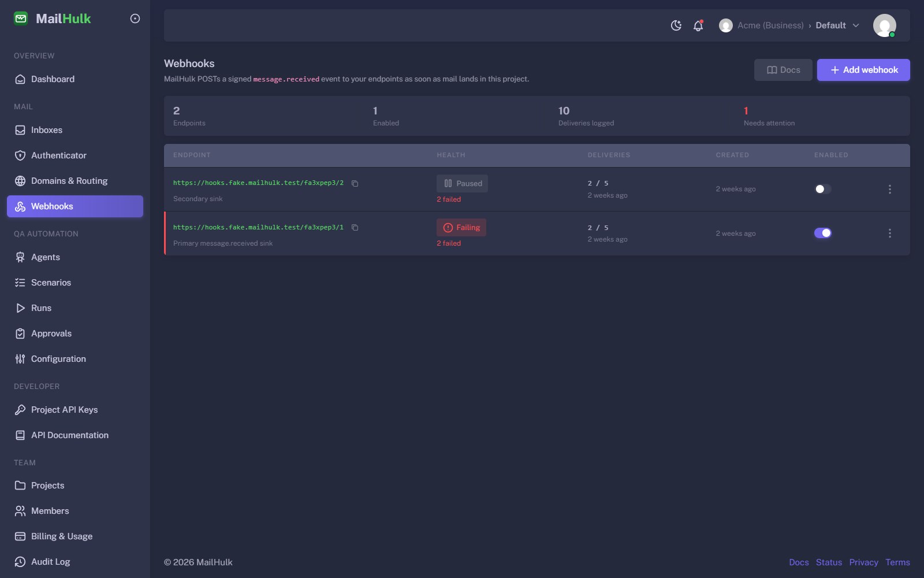Click the CREATED column header
This screenshot has width=924, height=578.
coord(732,155)
